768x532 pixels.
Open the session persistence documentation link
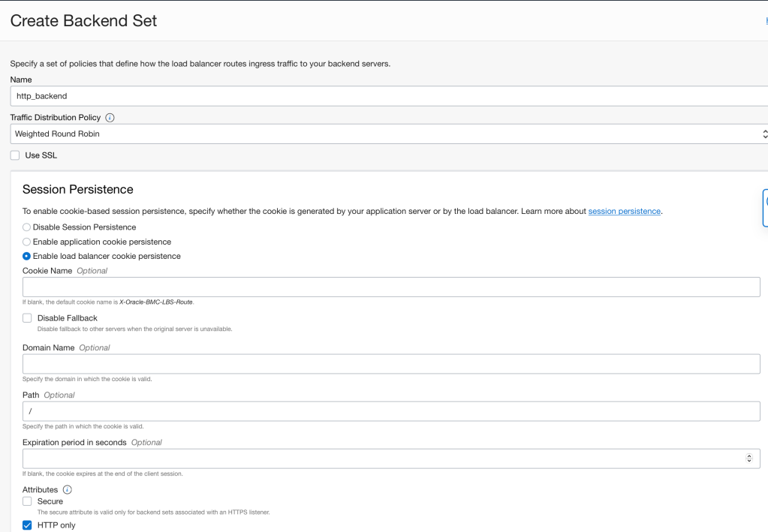pyautogui.click(x=624, y=212)
